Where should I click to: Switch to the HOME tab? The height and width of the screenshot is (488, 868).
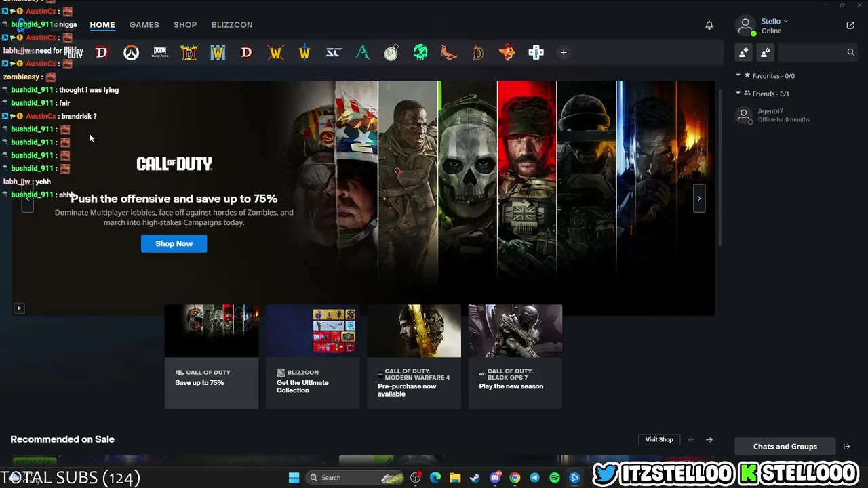pyautogui.click(x=102, y=25)
